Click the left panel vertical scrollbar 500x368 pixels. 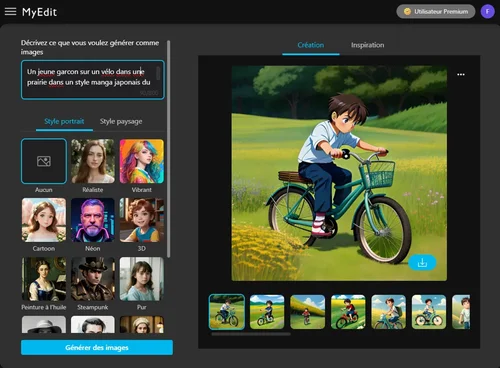tap(169, 149)
